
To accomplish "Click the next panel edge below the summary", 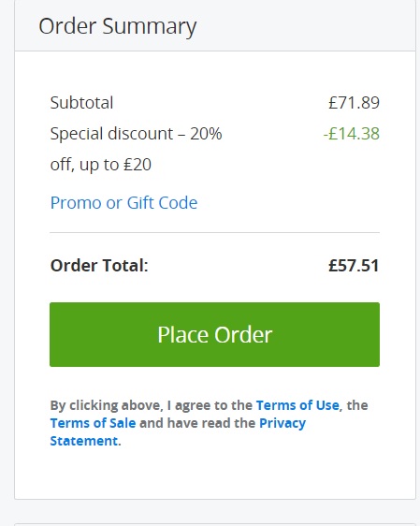I will coord(214,524).
